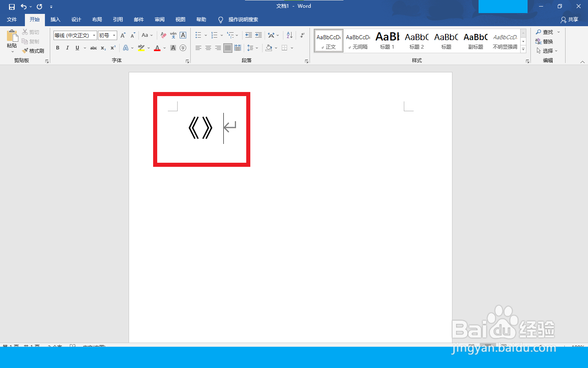Toggle superscript formatting
The image size is (588, 368).
point(113,48)
